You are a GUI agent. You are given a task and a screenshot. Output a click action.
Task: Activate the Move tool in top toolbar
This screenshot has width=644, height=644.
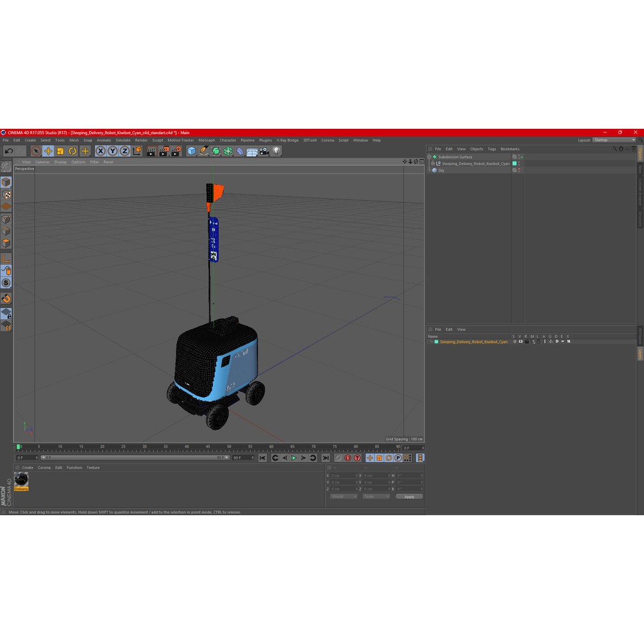[48, 151]
